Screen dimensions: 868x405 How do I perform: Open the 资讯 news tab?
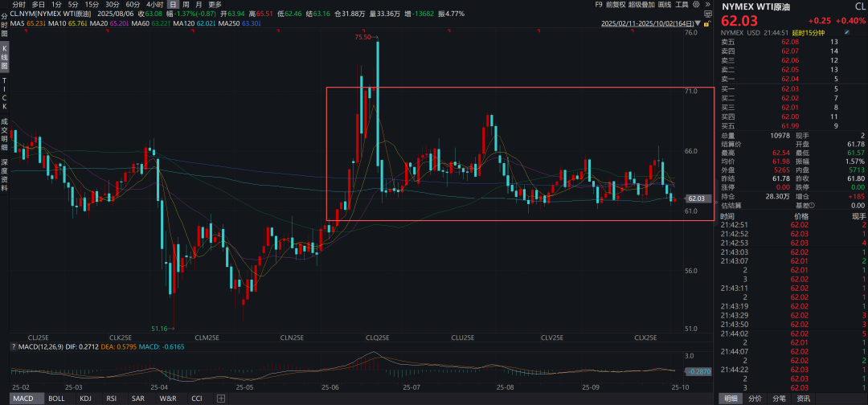pyautogui.click(x=803, y=398)
